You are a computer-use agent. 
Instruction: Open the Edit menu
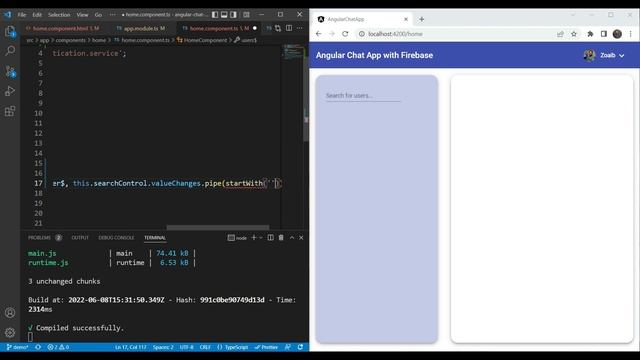[37, 15]
